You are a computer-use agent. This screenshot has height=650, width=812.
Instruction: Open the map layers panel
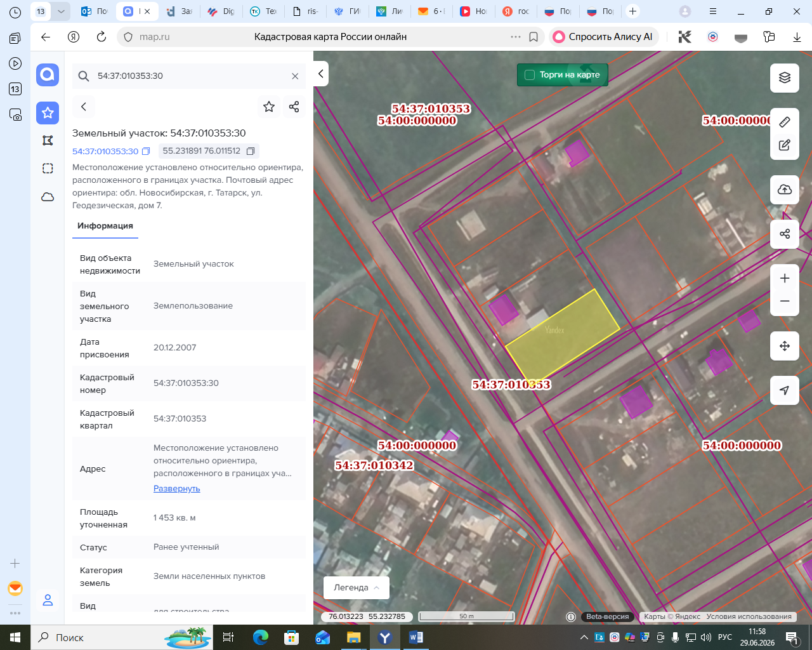785,77
